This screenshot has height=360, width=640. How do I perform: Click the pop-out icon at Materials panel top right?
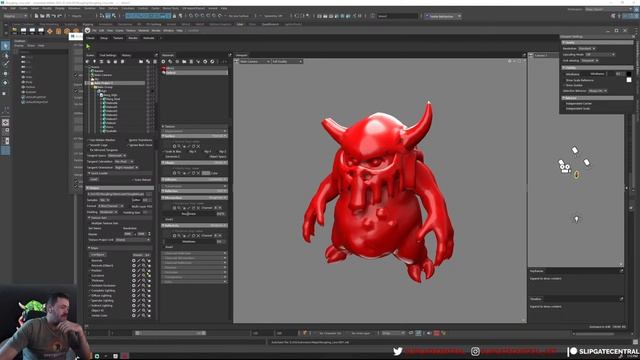coord(230,55)
